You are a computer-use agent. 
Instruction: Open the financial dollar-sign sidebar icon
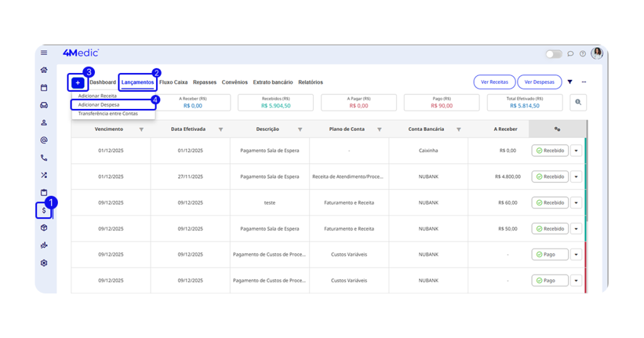coord(43,210)
